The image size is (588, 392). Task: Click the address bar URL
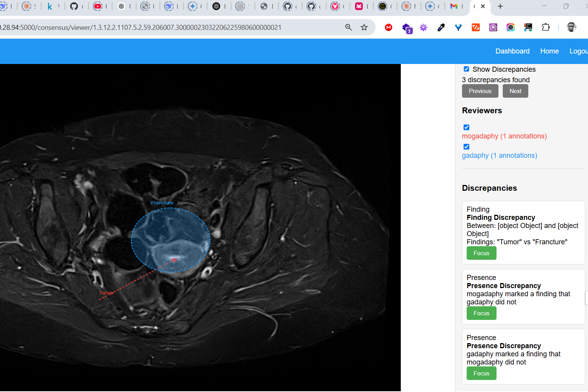coord(141,28)
